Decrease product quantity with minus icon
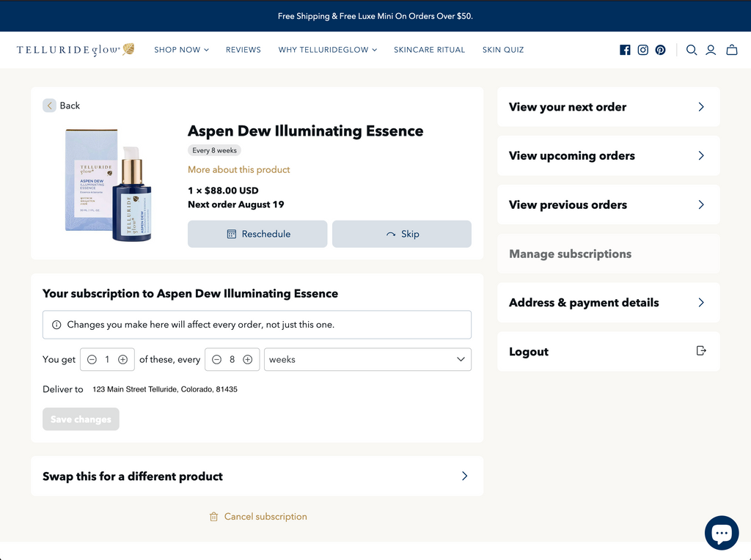Screen dimensions: 751x560 coord(92,359)
